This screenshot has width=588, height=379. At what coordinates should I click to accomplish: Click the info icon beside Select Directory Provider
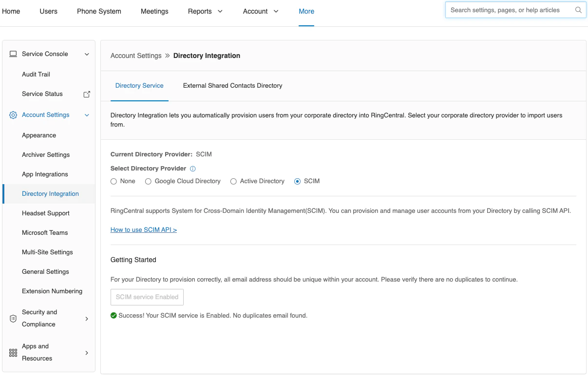[x=192, y=169]
